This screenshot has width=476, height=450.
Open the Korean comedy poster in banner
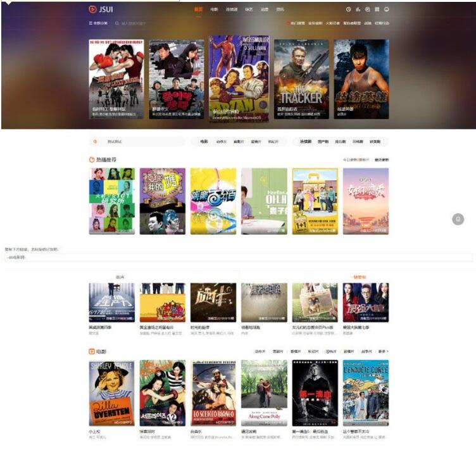point(177,79)
